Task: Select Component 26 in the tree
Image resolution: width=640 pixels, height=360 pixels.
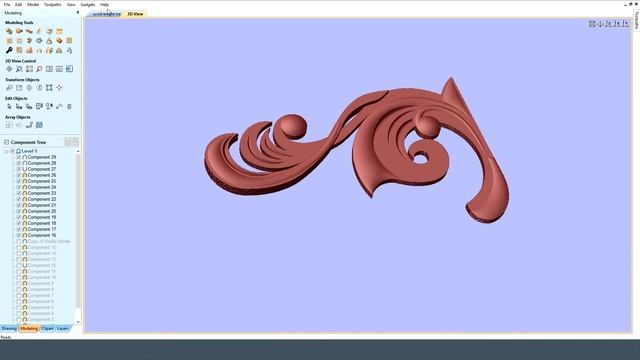Action: pyautogui.click(x=42, y=175)
